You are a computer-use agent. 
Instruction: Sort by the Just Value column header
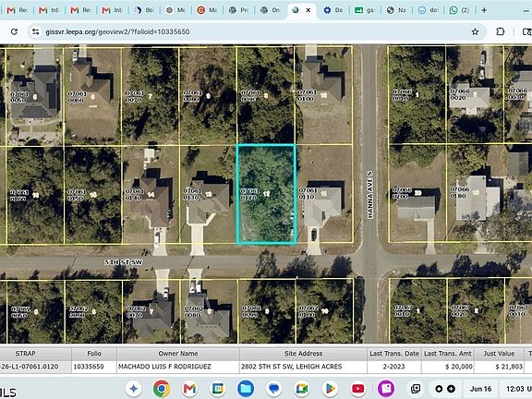tap(499, 354)
